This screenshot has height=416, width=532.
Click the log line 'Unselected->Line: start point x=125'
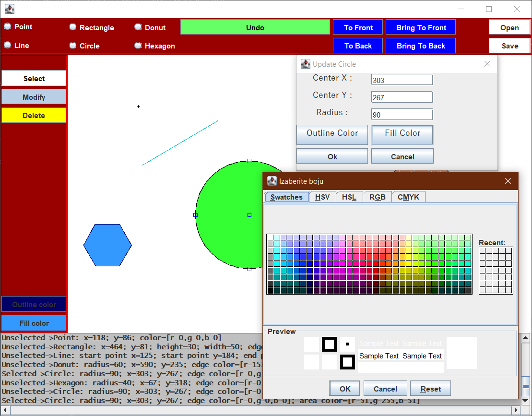point(131,355)
